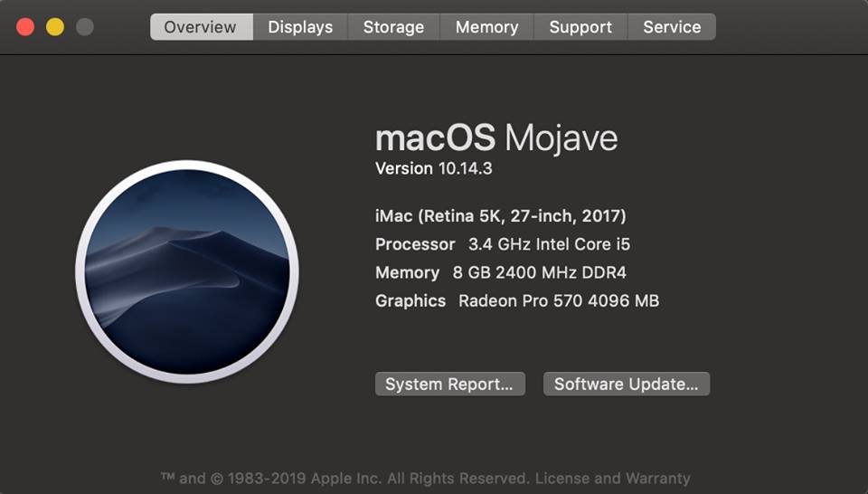Open the License and Warranty link
The width and height of the screenshot is (868, 494).
coord(613,478)
